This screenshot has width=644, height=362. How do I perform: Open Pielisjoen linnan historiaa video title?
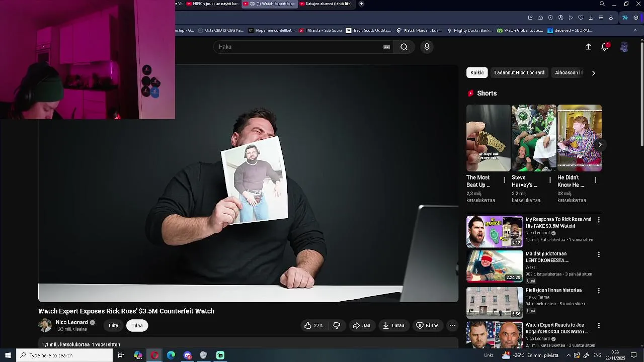pos(553,290)
